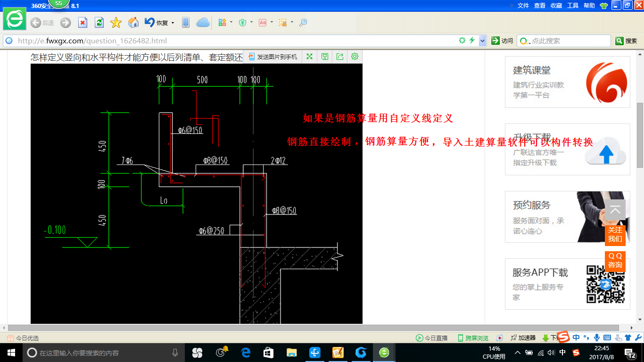This screenshot has width=644, height=362.
Task: Toggle 跨屏浏览 in status bar
Action: click(x=473, y=338)
